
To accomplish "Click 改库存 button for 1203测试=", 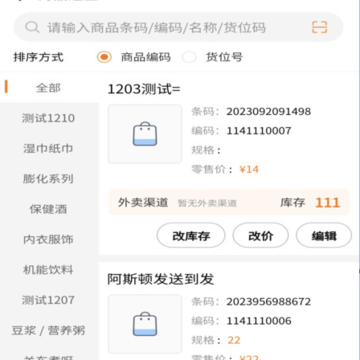I will [191, 236].
